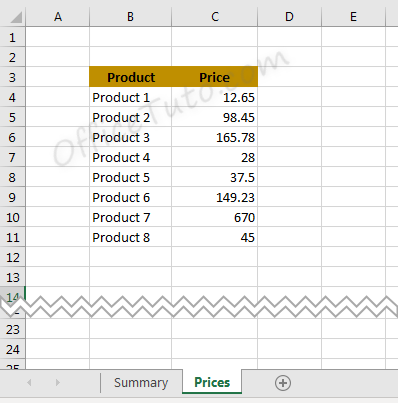This screenshot has height=403, width=398.
Task: Click the price cell showing 28
Action: (x=215, y=157)
